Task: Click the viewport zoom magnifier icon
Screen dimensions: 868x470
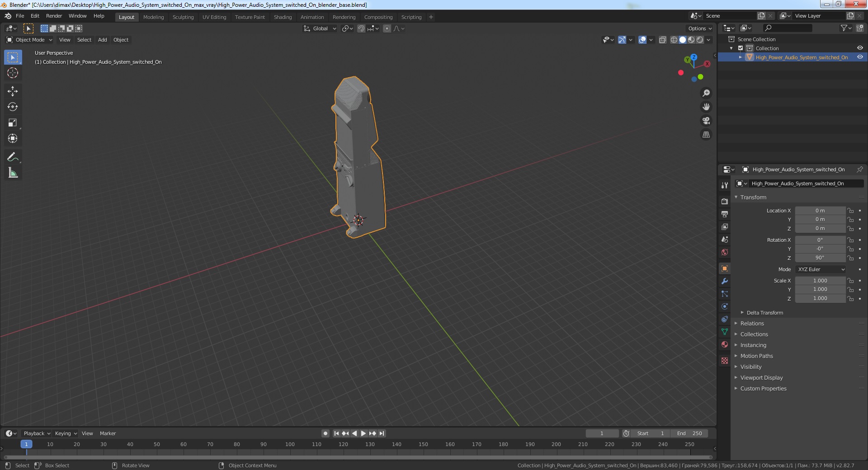Action: [x=706, y=93]
